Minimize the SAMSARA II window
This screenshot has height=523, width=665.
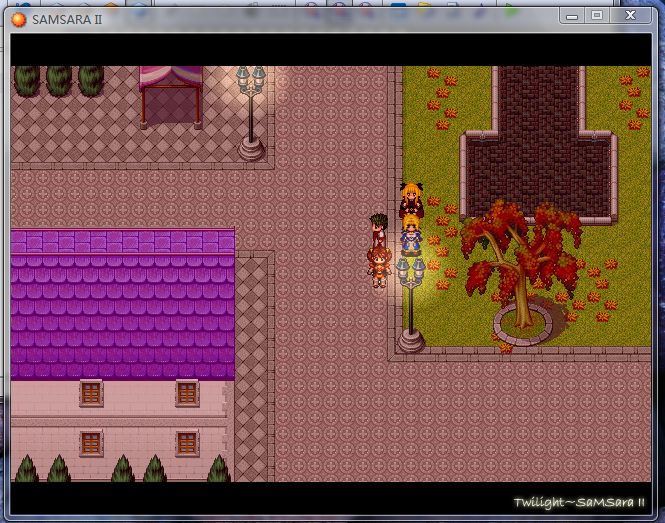(x=572, y=16)
